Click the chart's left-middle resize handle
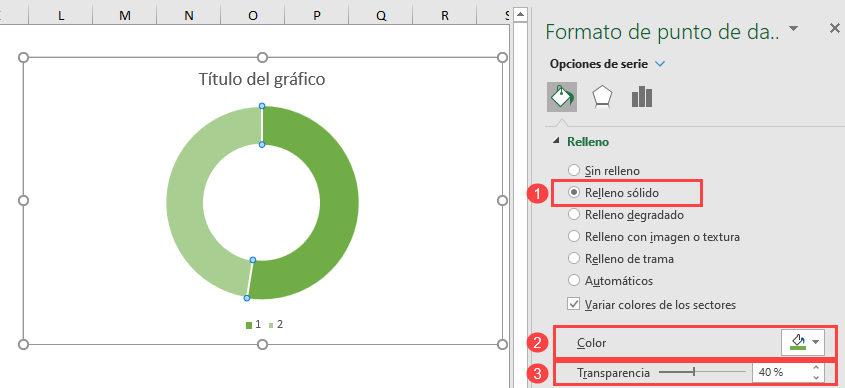 pyautogui.click(x=23, y=200)
